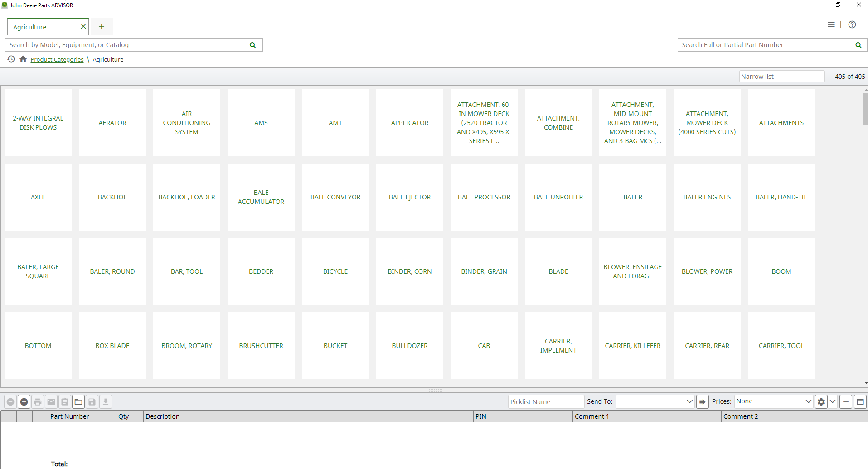
Task: Click the send arrow button beside Send To
Action: pos(702,401)
